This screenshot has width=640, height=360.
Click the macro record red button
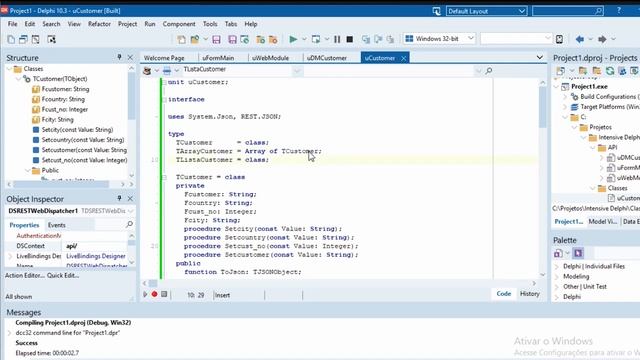[154, 294]
